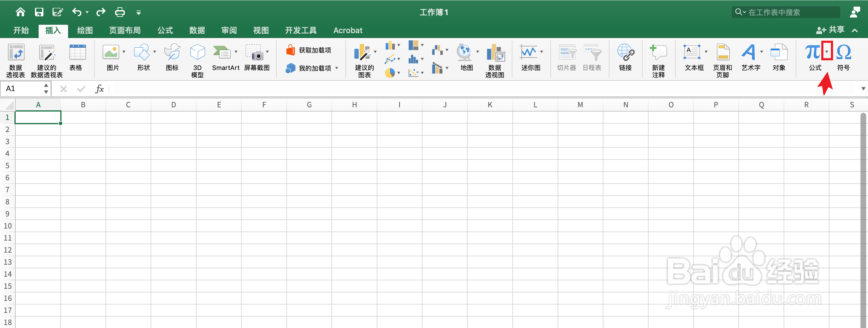
Task: Switch to the 审阅 tab
Action: click(229, 30)
